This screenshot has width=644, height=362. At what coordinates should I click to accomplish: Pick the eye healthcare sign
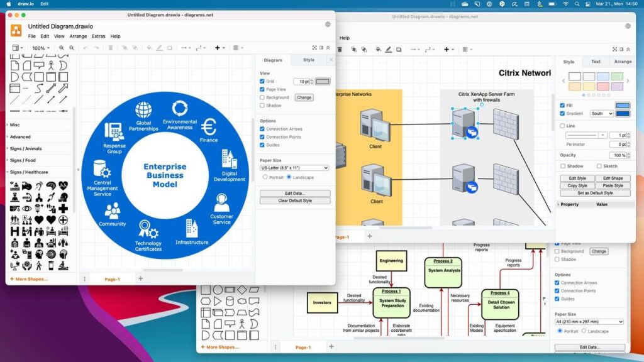click(26, 209)
